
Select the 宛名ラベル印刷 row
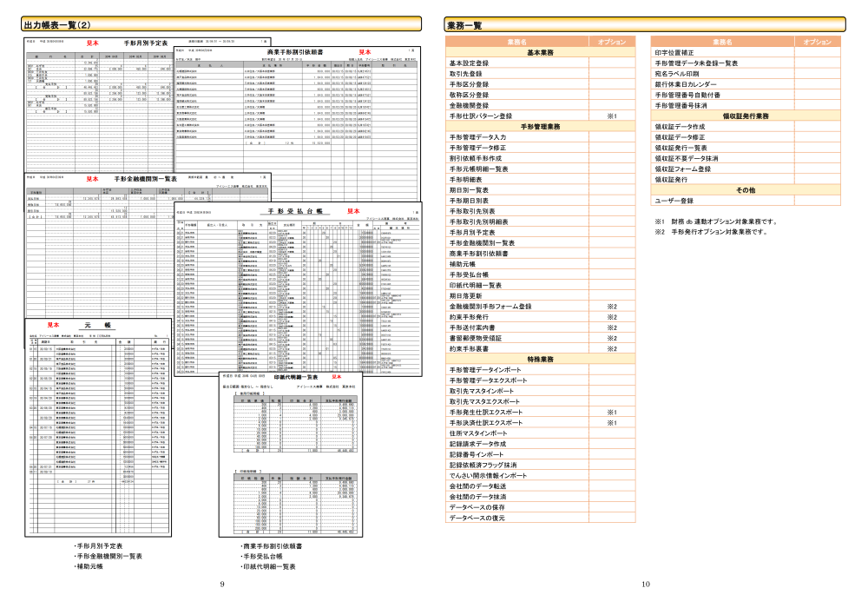point(746,74)
